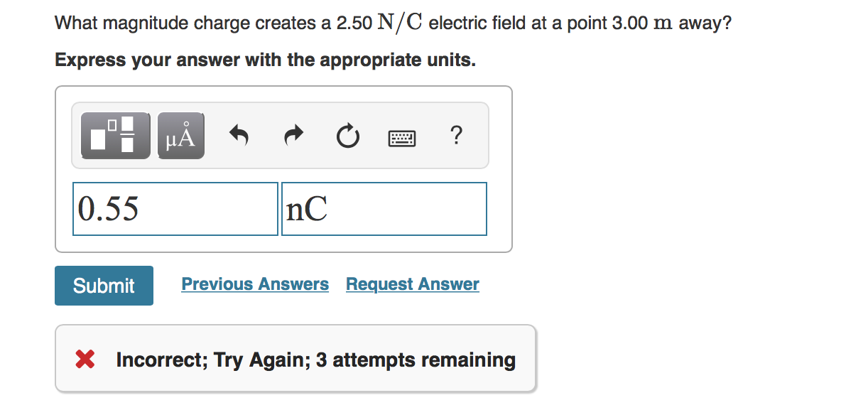Open the μÅ units symbol picker
The height and width of the screenshot is (415, 868).
180,135
